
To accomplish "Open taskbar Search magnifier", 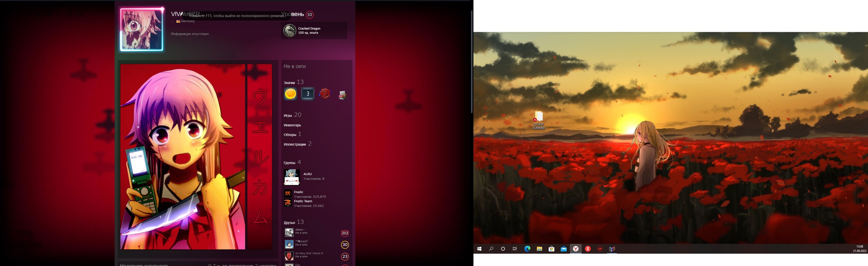I will click(491, 249).
